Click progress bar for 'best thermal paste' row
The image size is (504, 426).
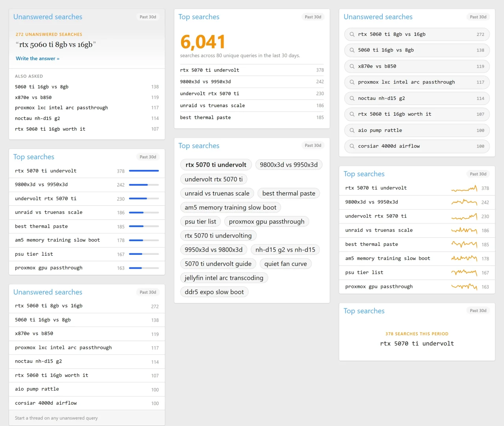(144, 227)
